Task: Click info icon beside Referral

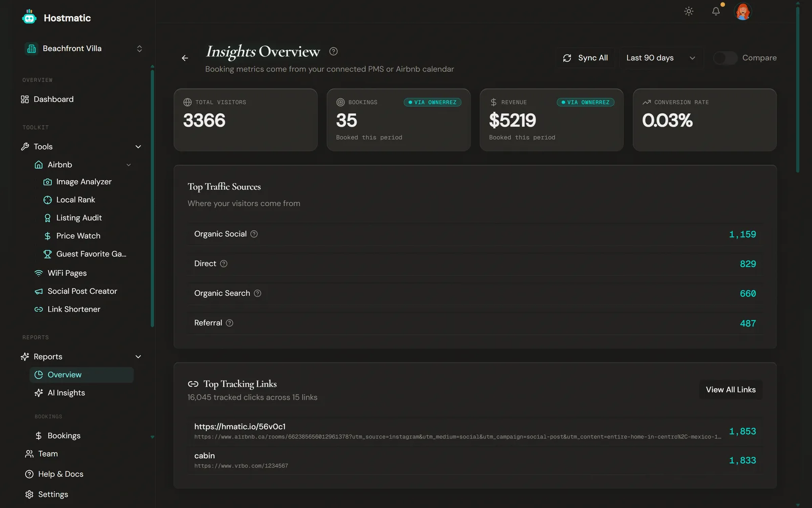Action: pos(229,323)
